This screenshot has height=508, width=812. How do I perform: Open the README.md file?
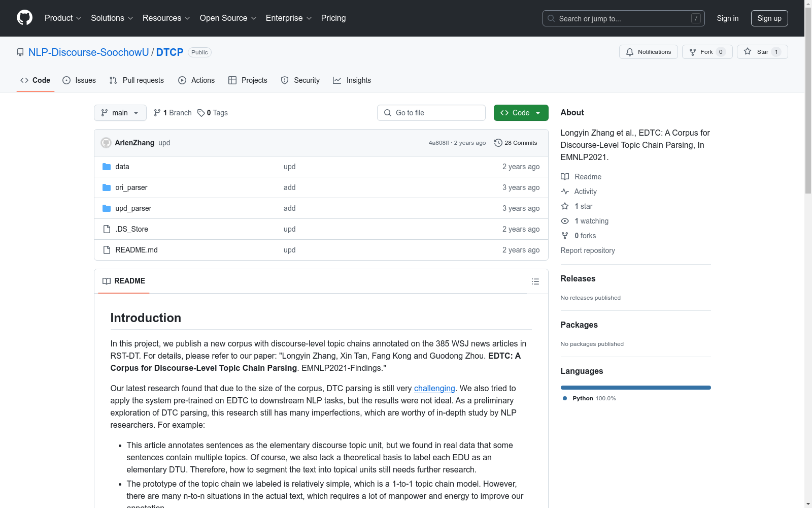coord(137,250)
